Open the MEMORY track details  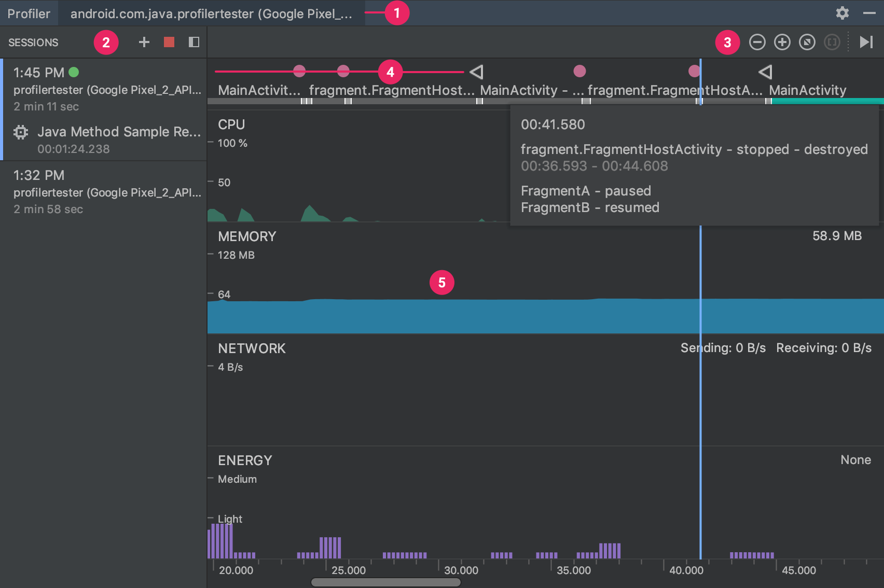[x=247, y=236]
